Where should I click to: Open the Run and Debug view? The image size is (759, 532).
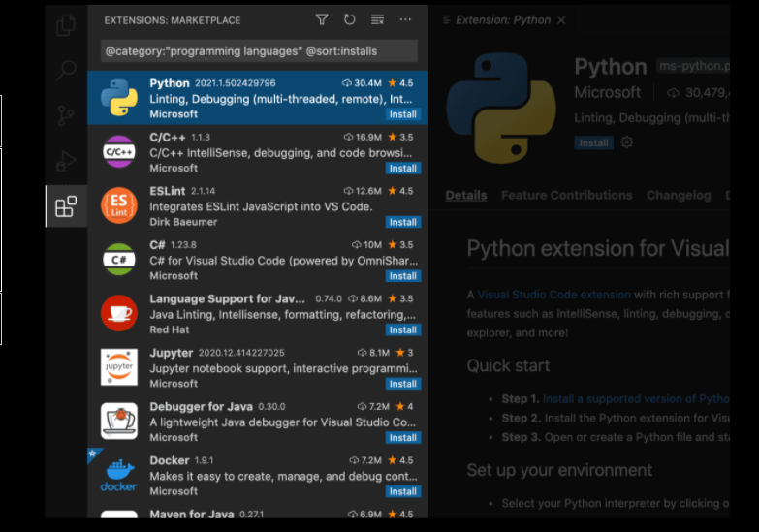tap(66, 161)
